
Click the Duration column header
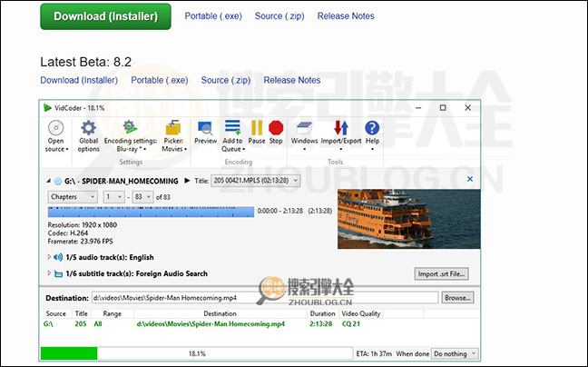[x=322, y=313]
